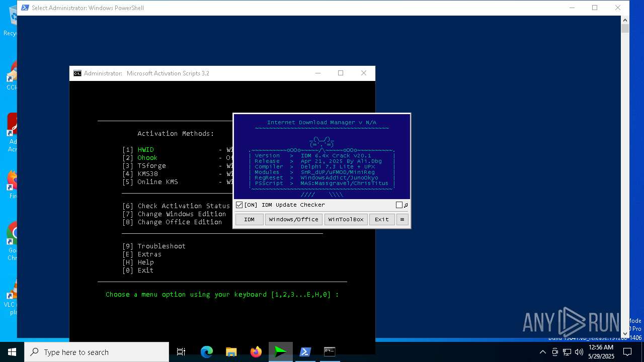644x362 pixels.
Task: Open Windows Start menu
Action: pos(12,352)
